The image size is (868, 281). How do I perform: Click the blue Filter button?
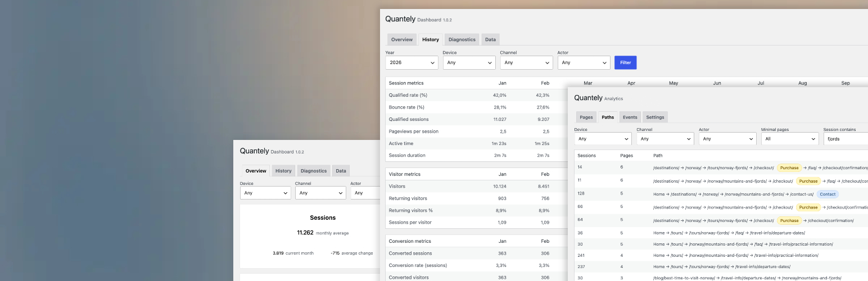click(x=626, y=62)
